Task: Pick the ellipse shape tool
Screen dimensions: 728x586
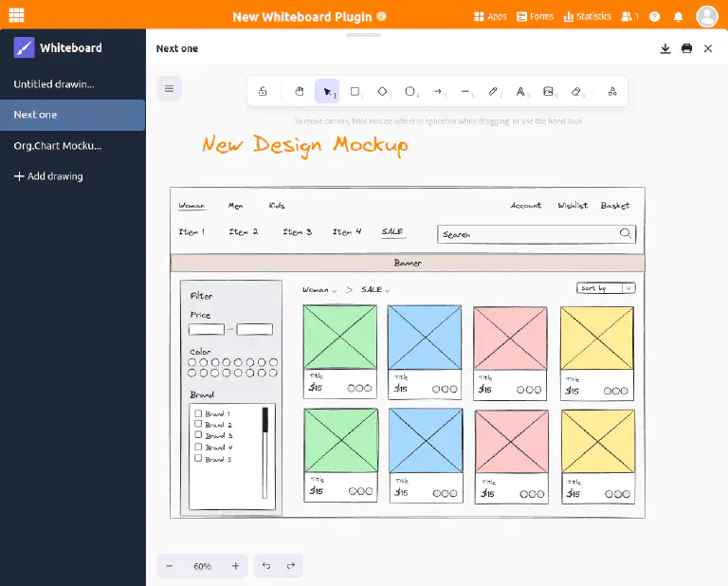Action: (x=410, y=91)
